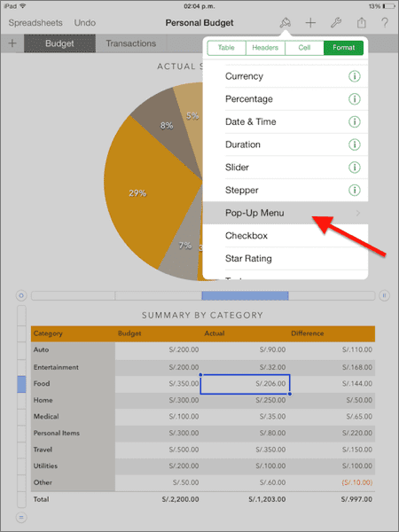Screen dimensions: 399x532
Task: Select the Difference header cell
Action: pyautogui.click(x=331, y=333)
